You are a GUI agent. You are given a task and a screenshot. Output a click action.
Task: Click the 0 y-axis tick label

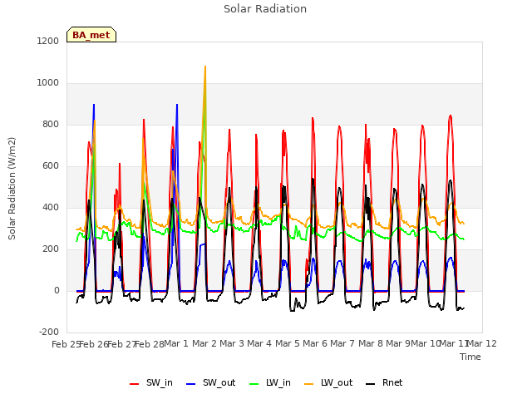(x=57, y=291)
